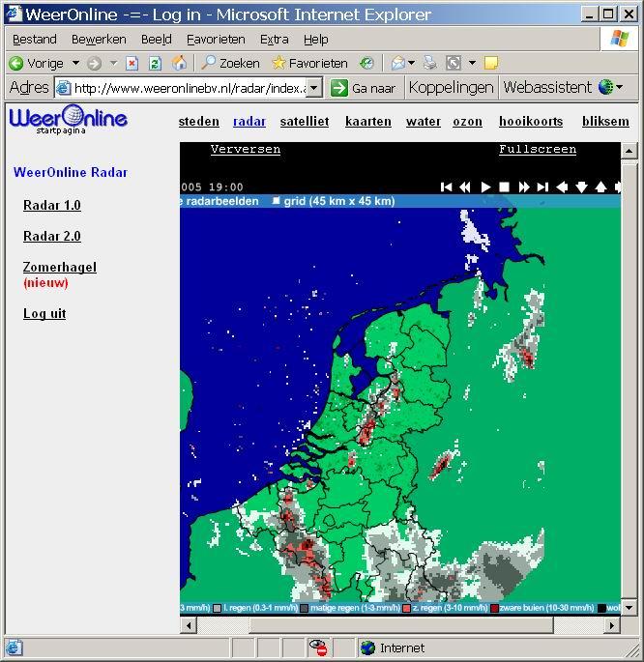
Task: Refresh the page with green arrows icon
Action: pyautogui.click(x=155, y=64)
